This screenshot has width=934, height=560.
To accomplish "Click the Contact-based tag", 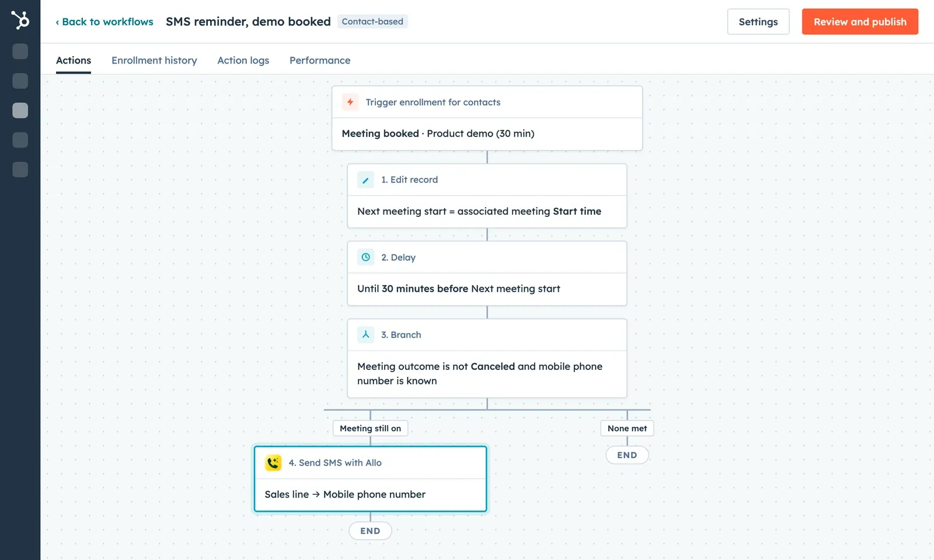I will coord(372,22).
